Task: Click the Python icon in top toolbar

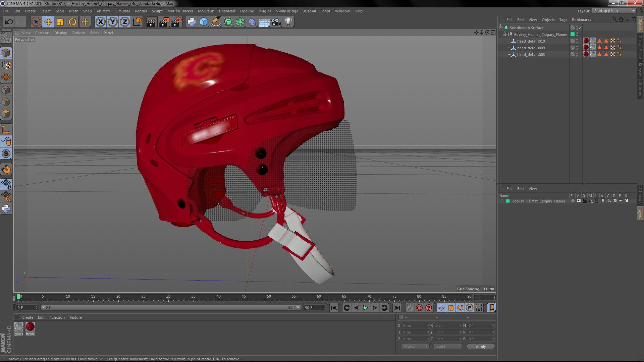Action: (192, 22)
